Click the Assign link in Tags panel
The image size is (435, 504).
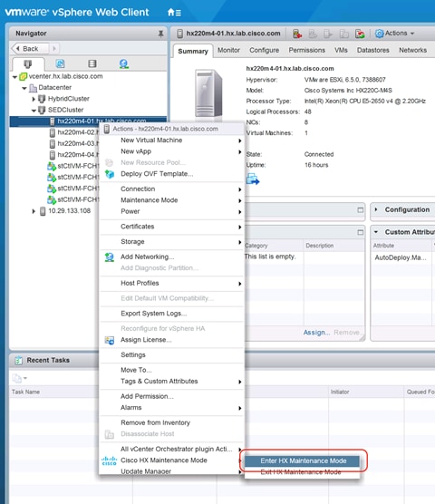click(316, 333)
